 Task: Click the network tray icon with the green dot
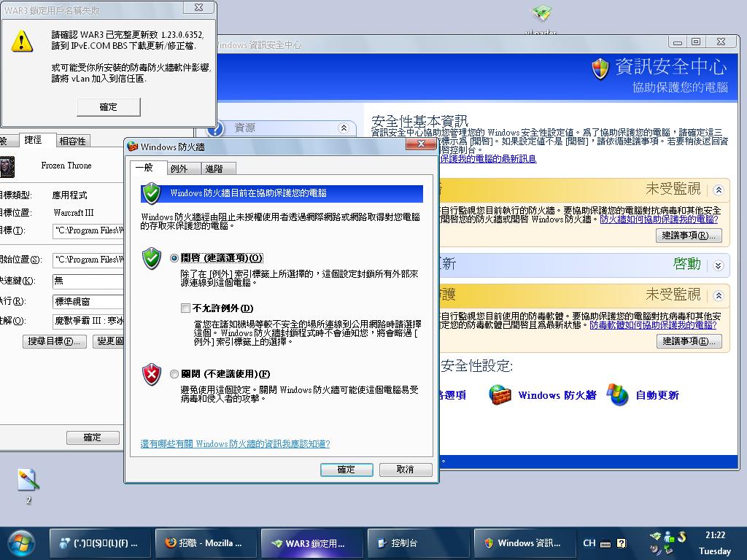[669, 537]
